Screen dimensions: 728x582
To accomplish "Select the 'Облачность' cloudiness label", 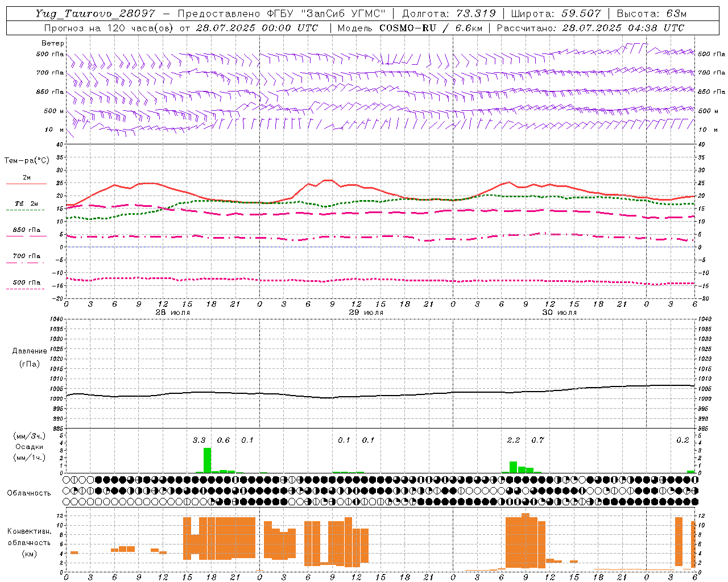I will tap(29, 493).
